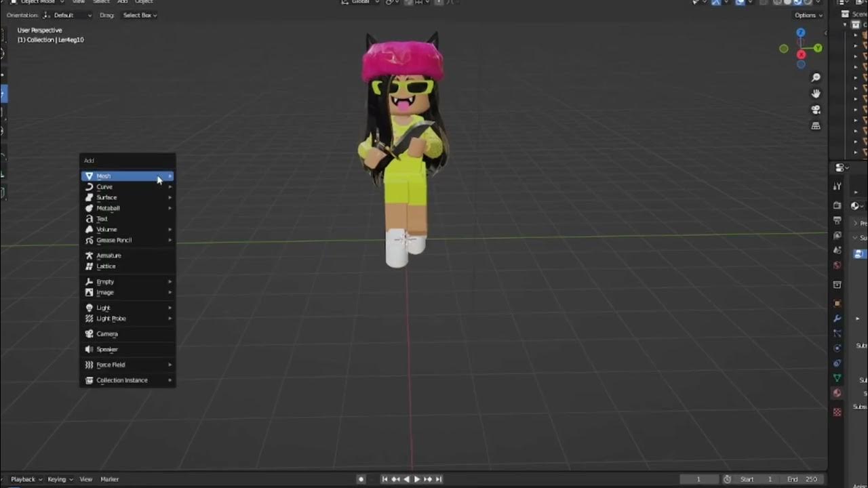
Task: Jump to the timeline start frame
Action: [385, 479]
